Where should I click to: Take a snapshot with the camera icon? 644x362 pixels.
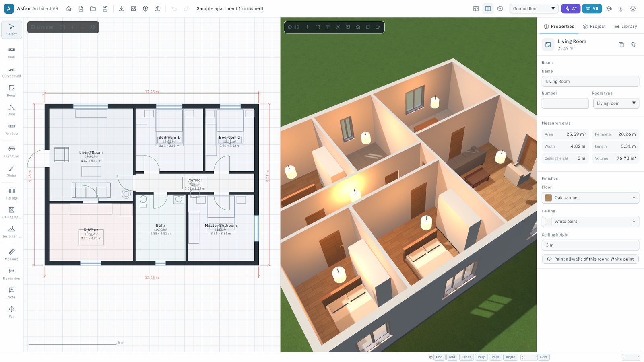(358, 27)
